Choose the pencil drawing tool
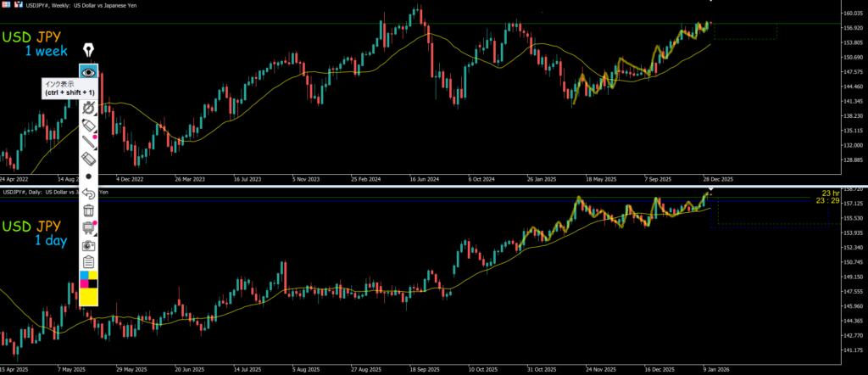868x375 pixels. click(88, 142)
